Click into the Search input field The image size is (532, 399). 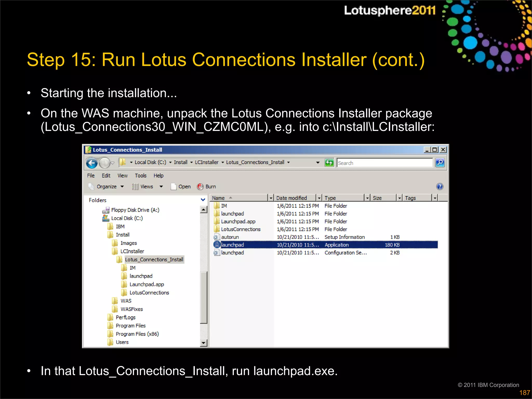coord(385,163)
